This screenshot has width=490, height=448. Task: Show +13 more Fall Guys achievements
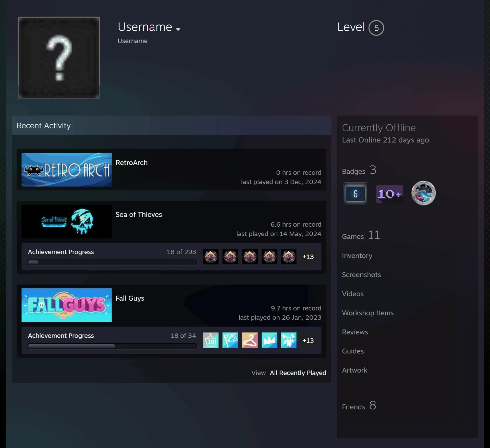pyautogui.click(x=308, y=340)
